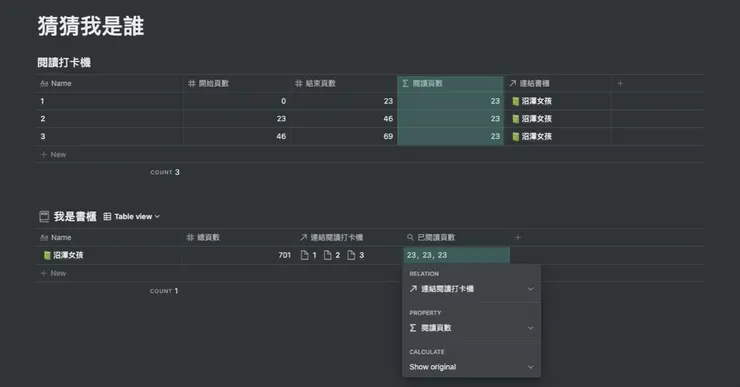Click the page title 猜猜我是誰
740x387 pixels.
tap(91, 26)
